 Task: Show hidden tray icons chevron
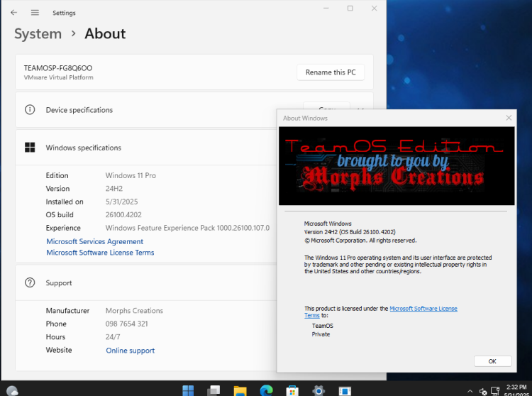[470, 391]
